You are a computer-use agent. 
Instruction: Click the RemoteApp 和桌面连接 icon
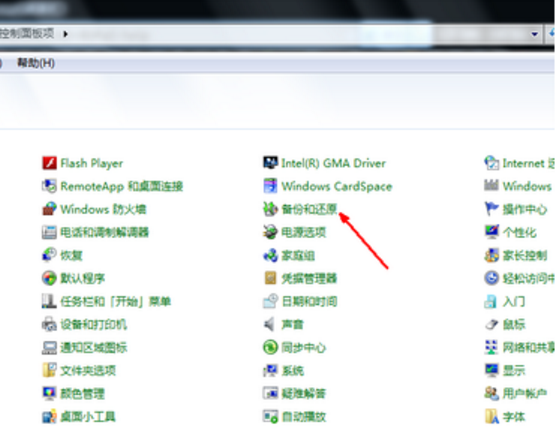click(x=49, y=186)
